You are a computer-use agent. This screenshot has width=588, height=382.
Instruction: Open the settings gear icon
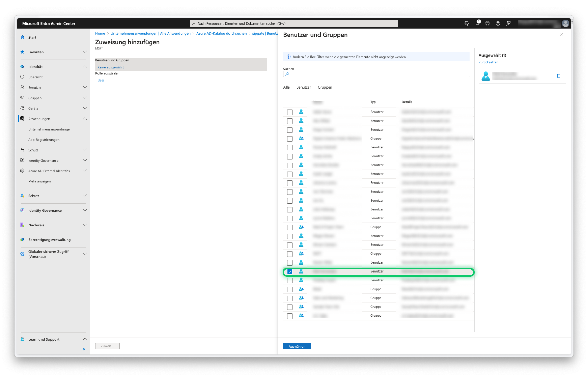pos(487,23)
